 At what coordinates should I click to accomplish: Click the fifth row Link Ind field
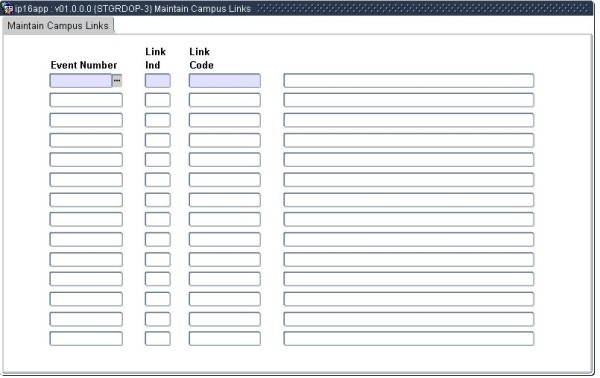click(x=158, y=160)
